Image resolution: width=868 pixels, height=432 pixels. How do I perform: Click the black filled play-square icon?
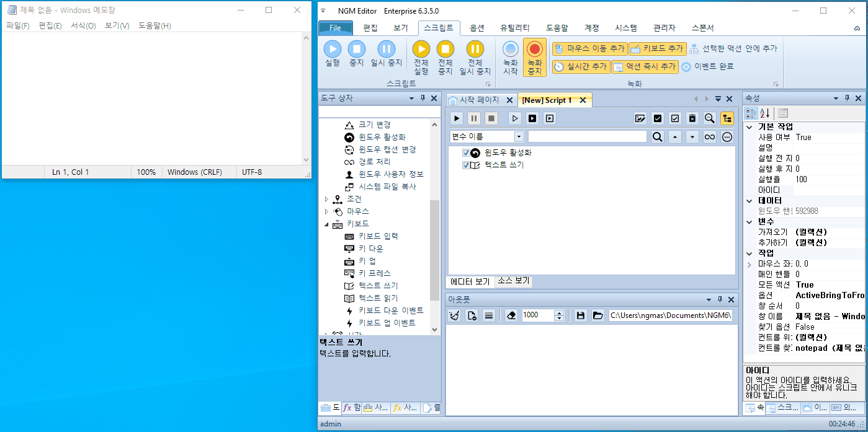[532, 118]
